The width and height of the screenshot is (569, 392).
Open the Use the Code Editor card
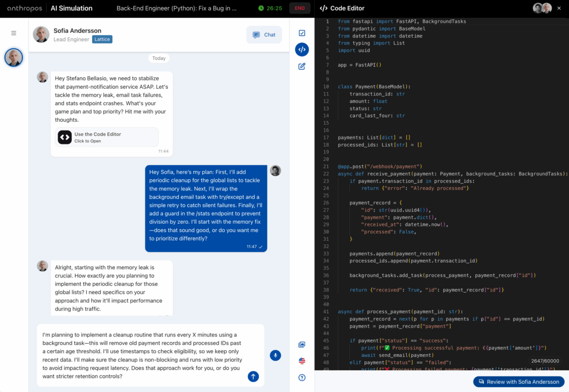coord(107,137)
